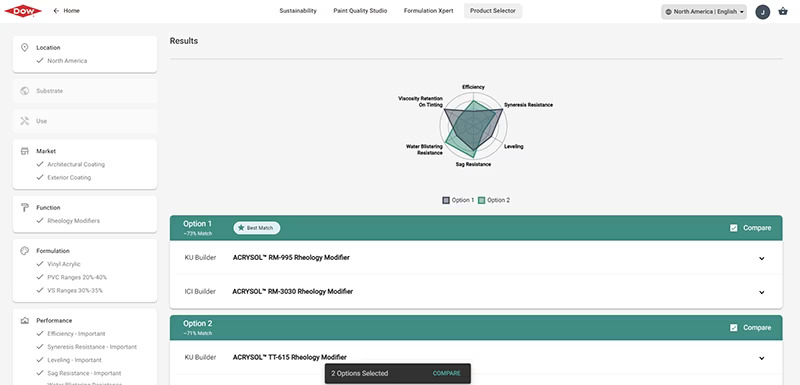This screenshot has height=385, width=800.
Task: Toggle Option 2 legend swatch
Action: pyautogui.click(x=482, y=200)
